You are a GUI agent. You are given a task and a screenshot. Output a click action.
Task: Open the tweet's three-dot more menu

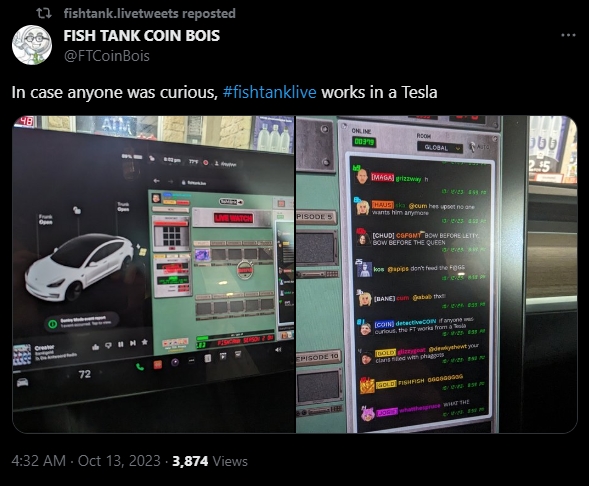click(568, 35)
